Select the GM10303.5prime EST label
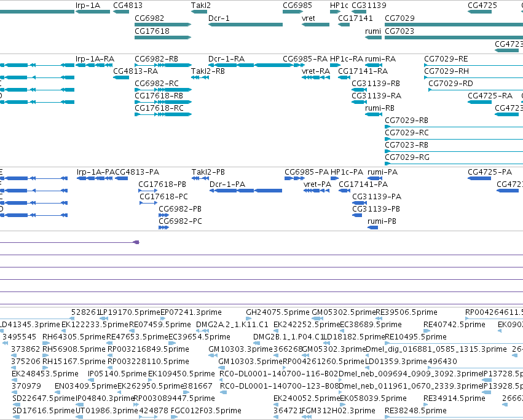Screen dimensions: 523x420 (250, 362)
